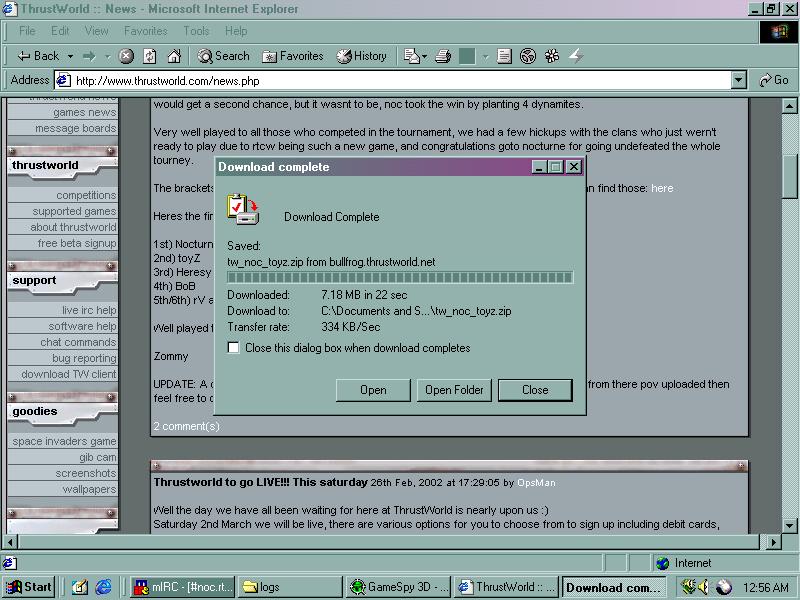
Task: Click Open Folder in the download dialog
Action: 454,390
